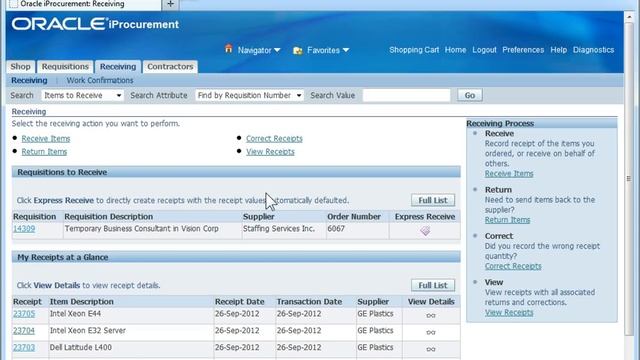Image resolution: width=640 pixels, height=360 pixels.
Task: Click View Receipts in Receiving Process panel
Action: pyautogui.click(x=509, y=313)
